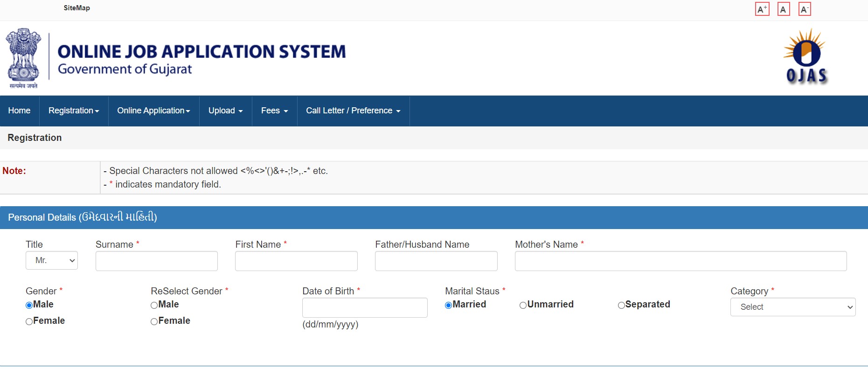Viewport: 868px width, 369px height.
Task: Click the national emblem logo
Action: point(23,58)
